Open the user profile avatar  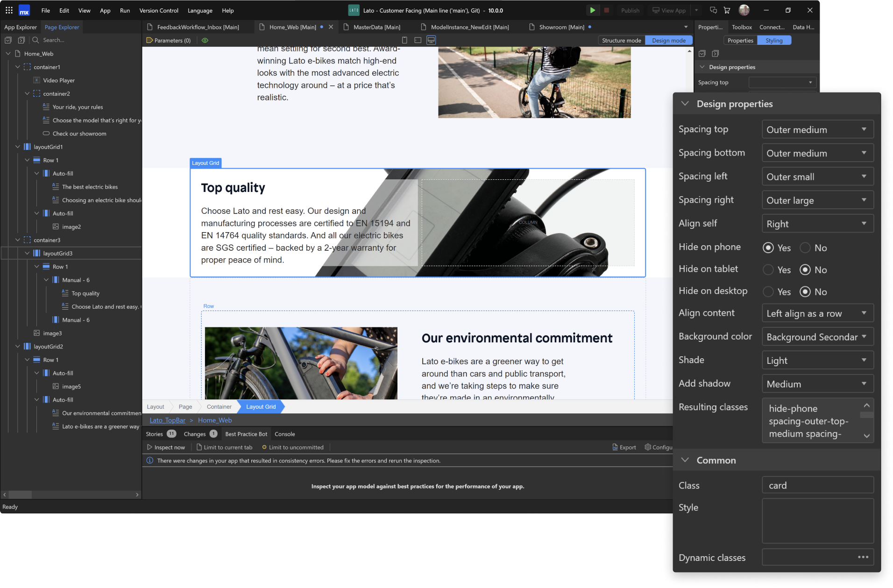744,10
